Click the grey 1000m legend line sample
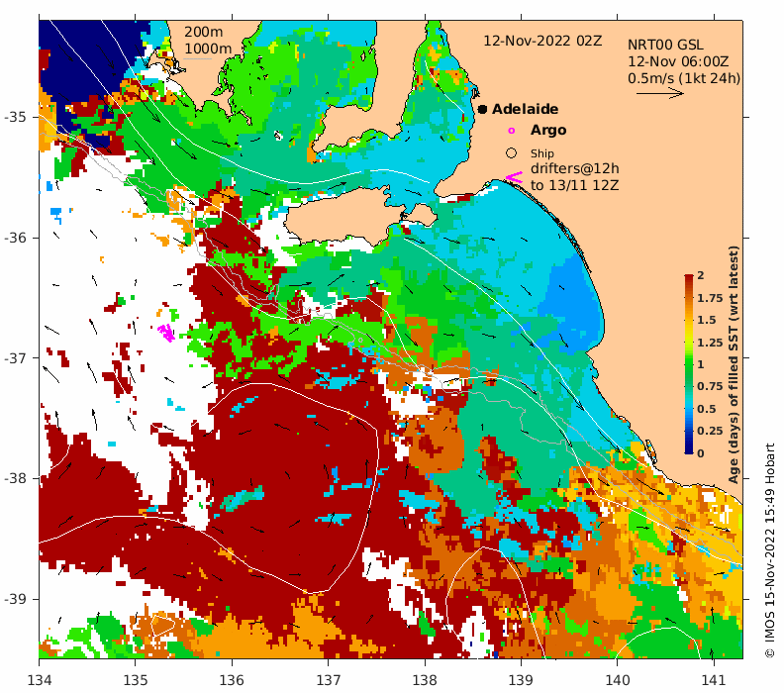 (x=197, y=59)
